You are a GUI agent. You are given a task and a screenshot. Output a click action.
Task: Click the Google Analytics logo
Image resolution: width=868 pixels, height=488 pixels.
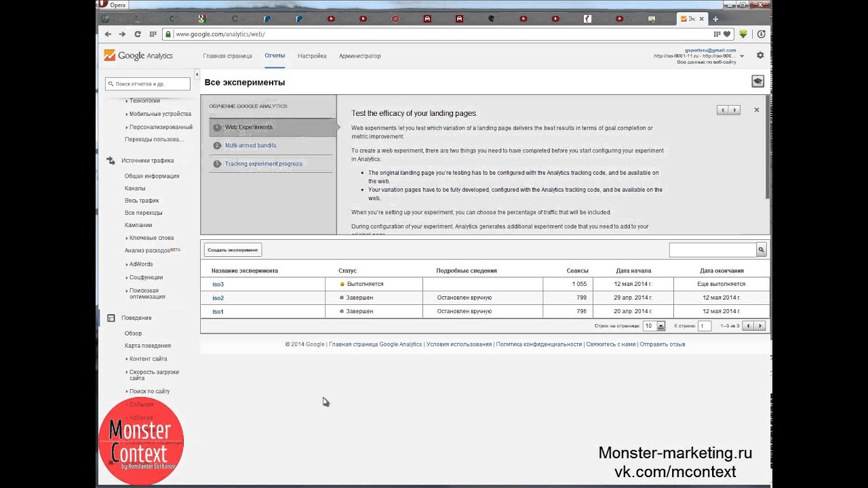(x=138, y=56)
